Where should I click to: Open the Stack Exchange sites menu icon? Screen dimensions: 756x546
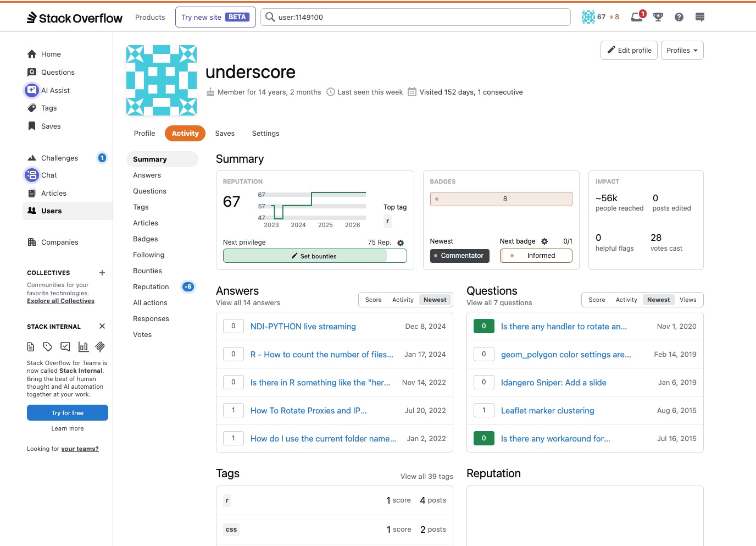click(x=700, y=17)
